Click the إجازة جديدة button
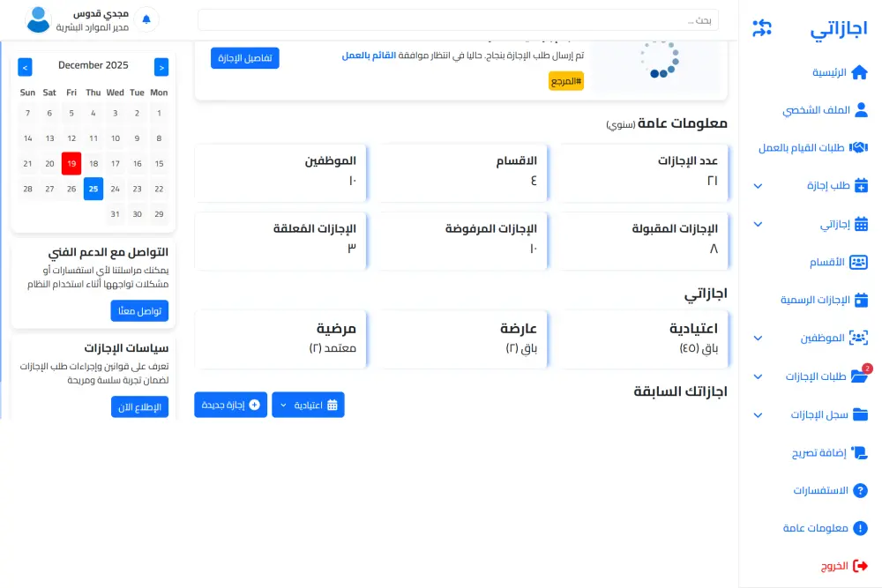The image size is (882, 588). 230,405
